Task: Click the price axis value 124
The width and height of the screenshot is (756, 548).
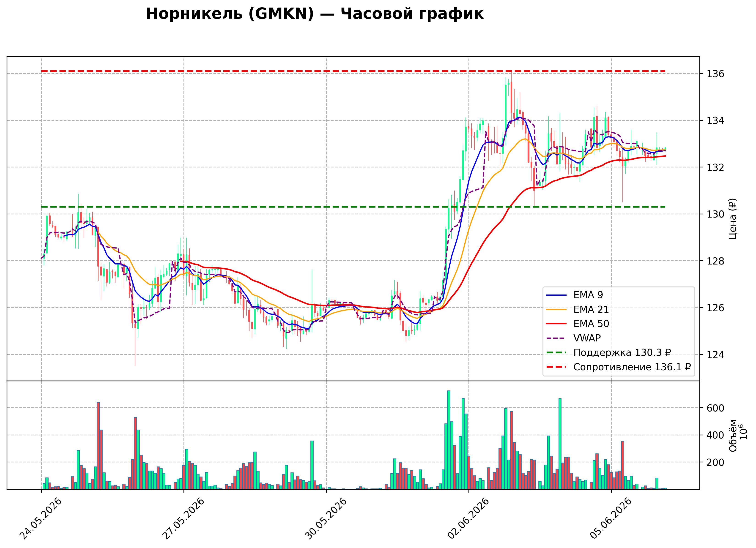Action: tap(716, 355)
